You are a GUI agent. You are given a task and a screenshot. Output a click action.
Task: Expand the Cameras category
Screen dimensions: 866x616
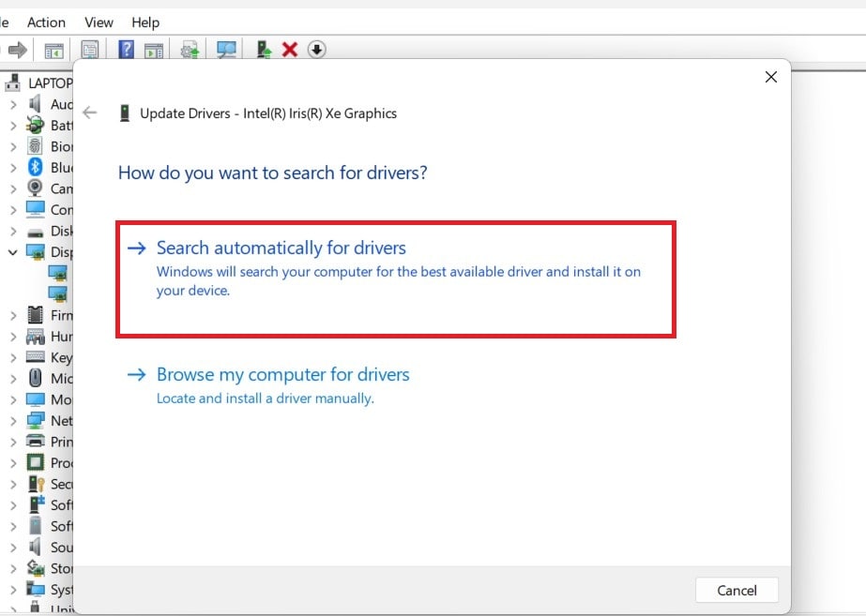(13, 188)
